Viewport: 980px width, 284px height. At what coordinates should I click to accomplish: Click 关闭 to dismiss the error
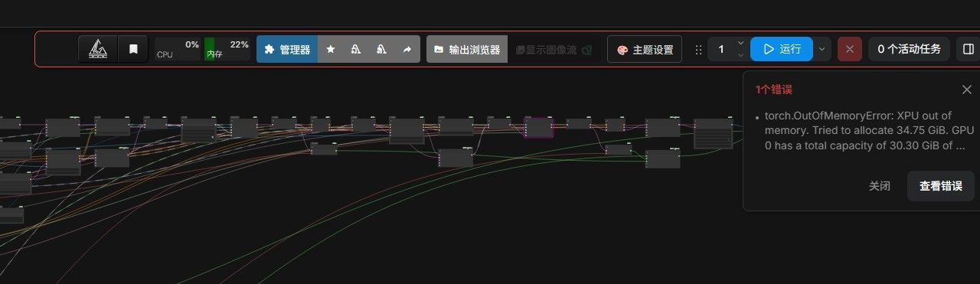tap(880, 186)
